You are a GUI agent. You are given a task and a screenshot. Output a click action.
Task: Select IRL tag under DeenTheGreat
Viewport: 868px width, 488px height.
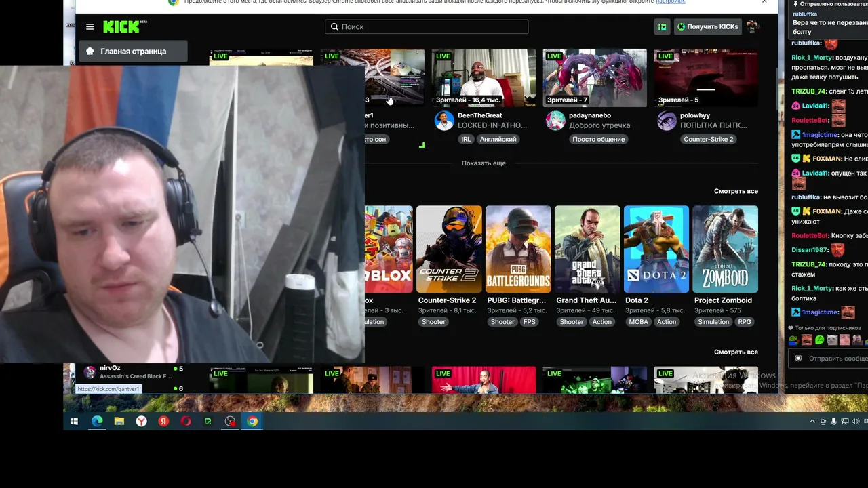pyautogui.click(x=466, y=139)
